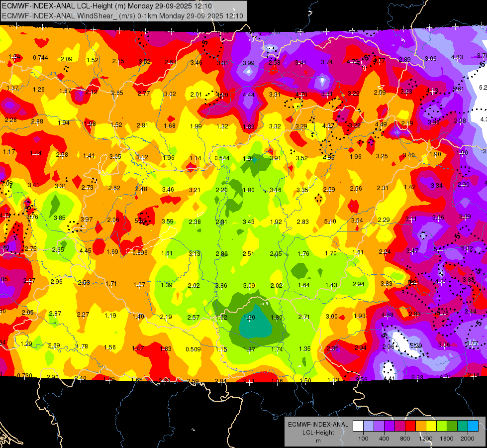Click the legend's LCL-Height label

(318, 433)
